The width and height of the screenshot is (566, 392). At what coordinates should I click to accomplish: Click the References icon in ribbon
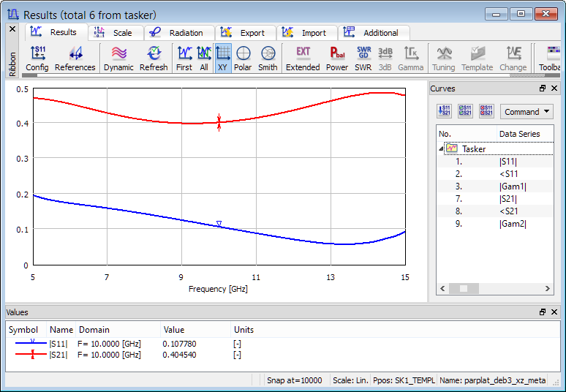click(75, 58)
